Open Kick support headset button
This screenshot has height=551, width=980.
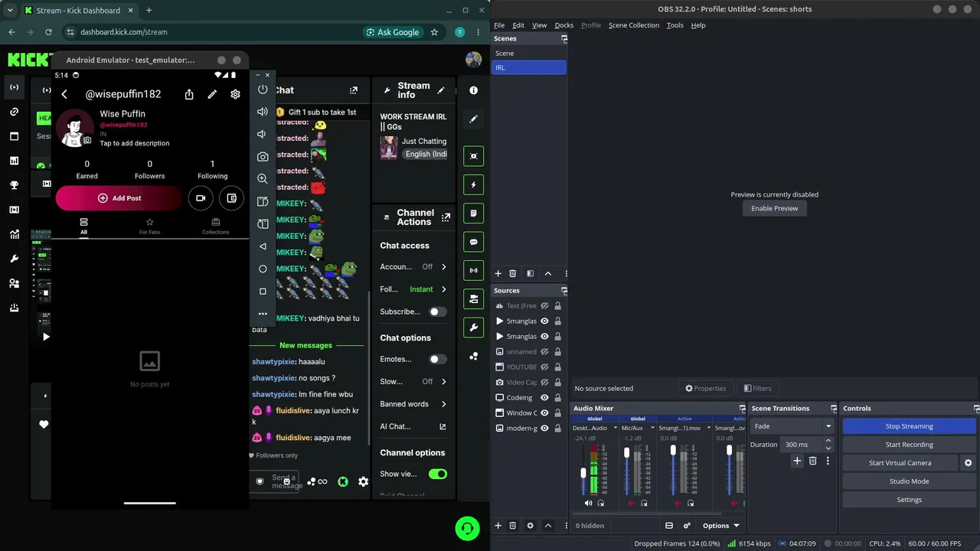pos(467,528)
